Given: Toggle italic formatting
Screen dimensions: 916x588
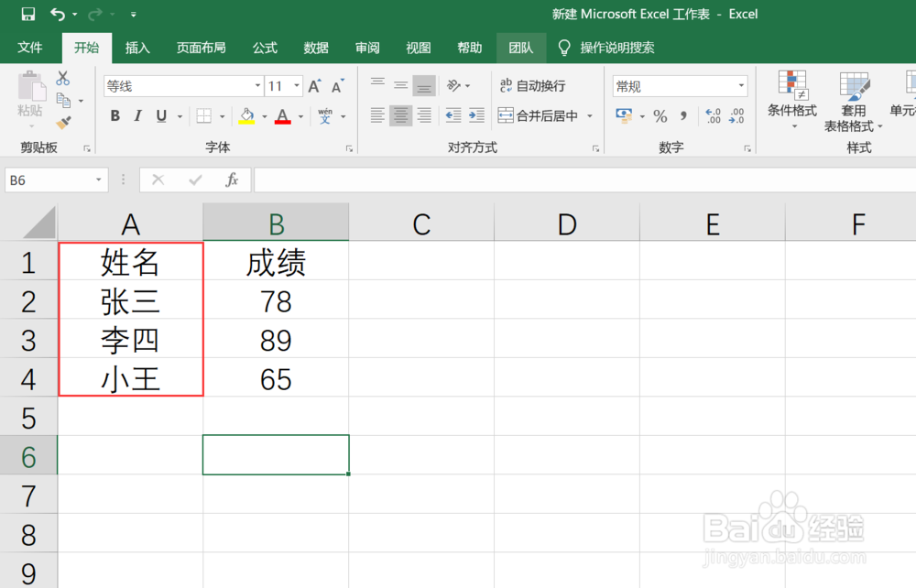Looking at the screenshot, I should 136,116.
